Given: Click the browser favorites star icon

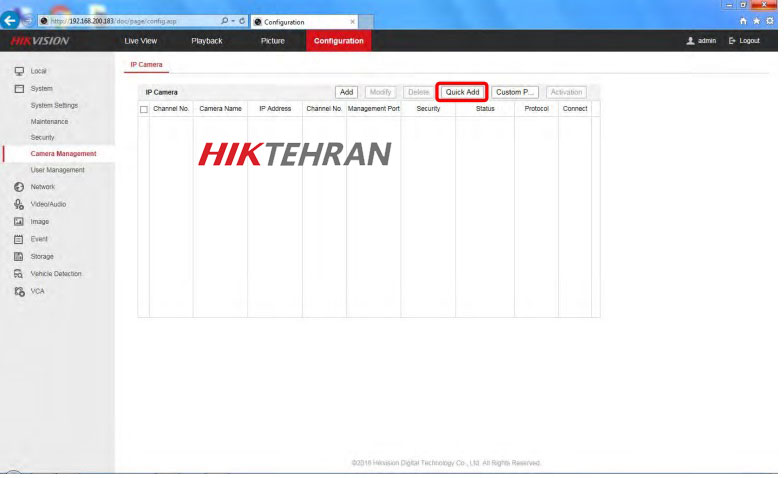Looking at the screenshot, I should 756,21.
